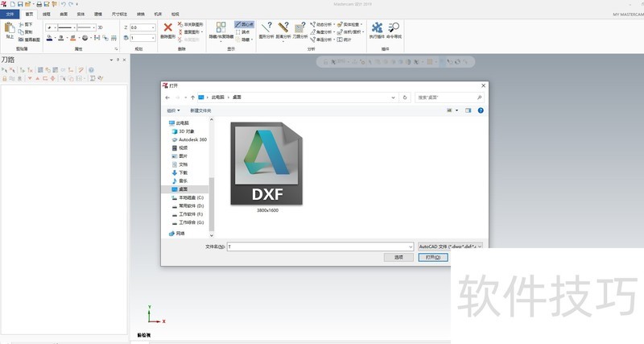The image size is (644, 344).
Task: Click the Options button in the dialog
Action: point(398,257)
